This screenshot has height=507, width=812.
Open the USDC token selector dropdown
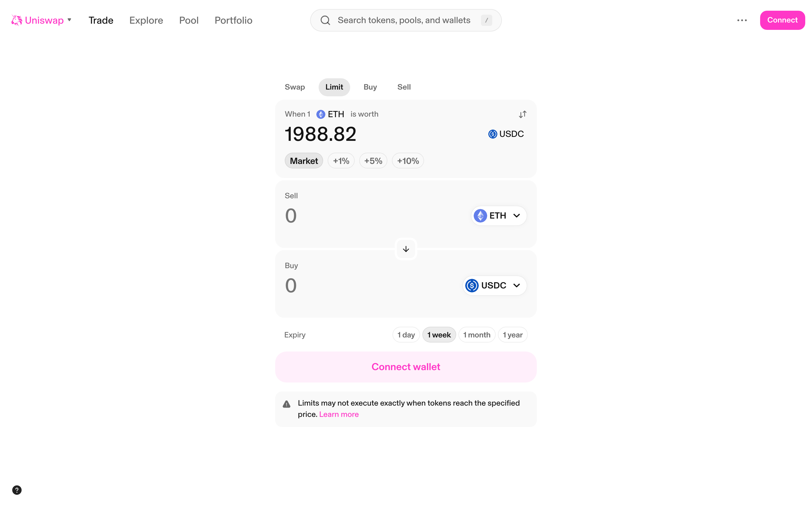point(494,285)
